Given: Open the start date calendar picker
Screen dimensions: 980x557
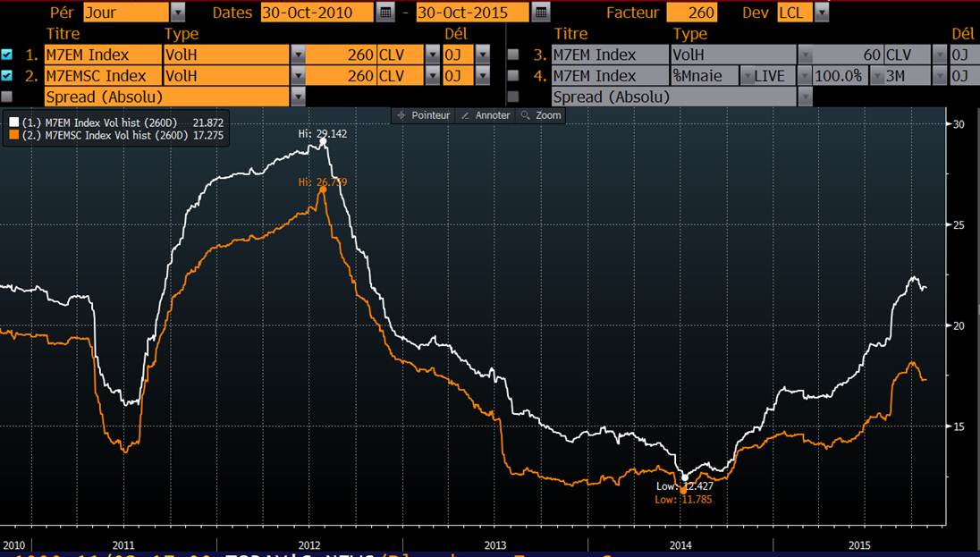Looking at the screenshot, I should pos(385,12).
